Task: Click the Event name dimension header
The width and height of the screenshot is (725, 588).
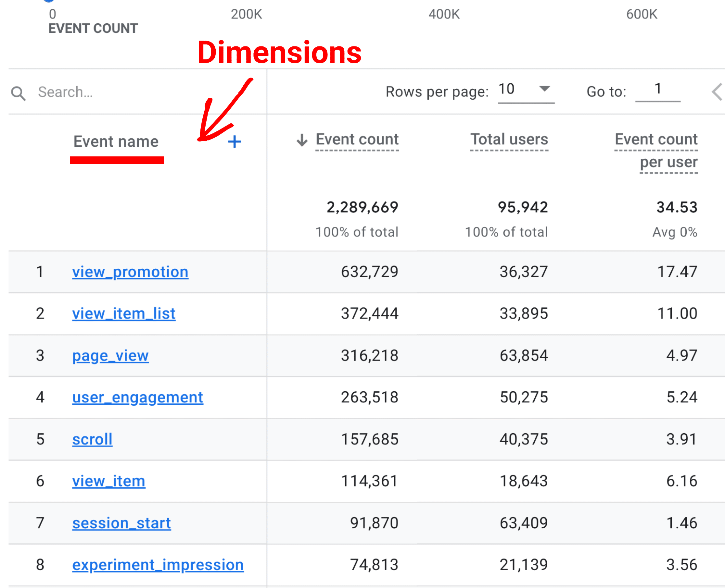Action: tap(116, 141)
